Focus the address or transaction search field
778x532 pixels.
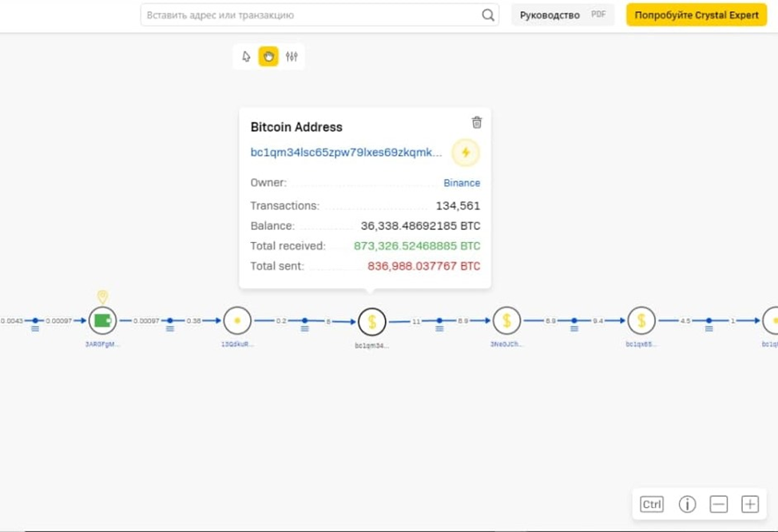click(x=320, y=15)
